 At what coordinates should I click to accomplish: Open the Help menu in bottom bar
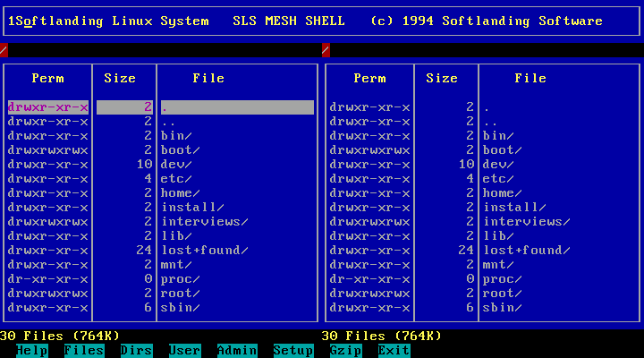coord(31,350)
